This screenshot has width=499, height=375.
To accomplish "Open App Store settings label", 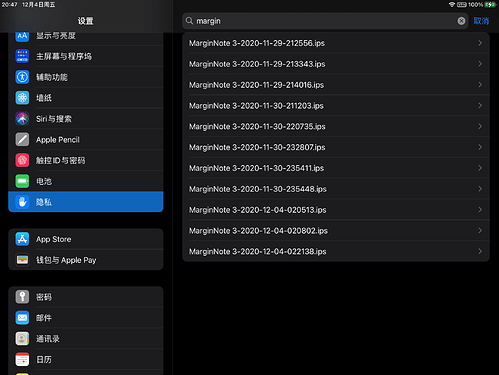I will pyautogui.click(x=54, y=239).
